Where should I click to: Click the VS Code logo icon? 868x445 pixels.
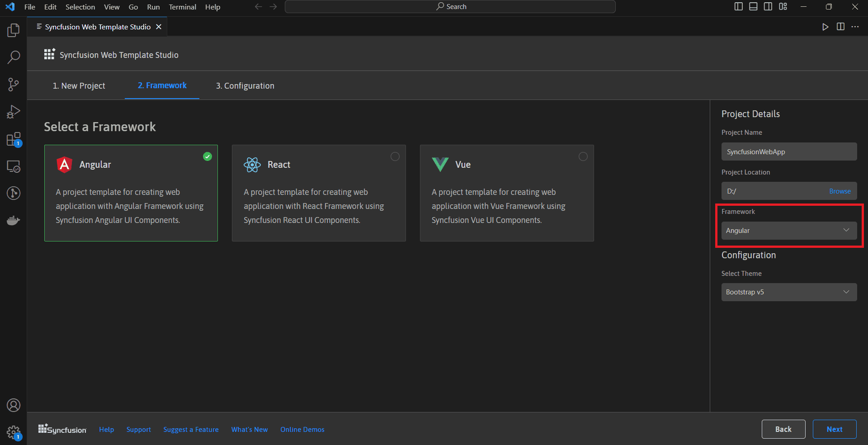pyautogui.click(x=10, y=7)
